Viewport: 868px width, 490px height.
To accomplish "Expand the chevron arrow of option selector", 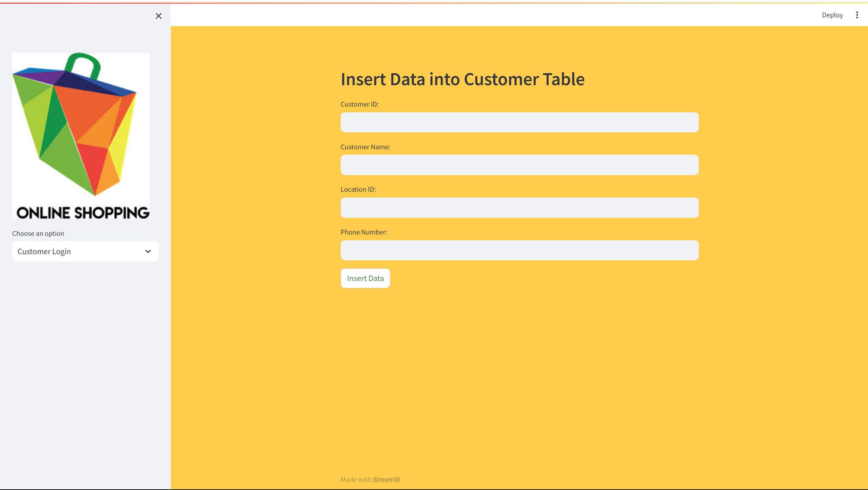I will pos(148,251).
